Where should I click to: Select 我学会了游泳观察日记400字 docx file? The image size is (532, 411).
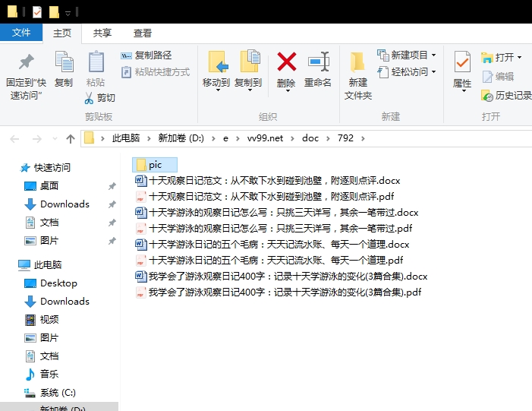click(x=282, y=276)
